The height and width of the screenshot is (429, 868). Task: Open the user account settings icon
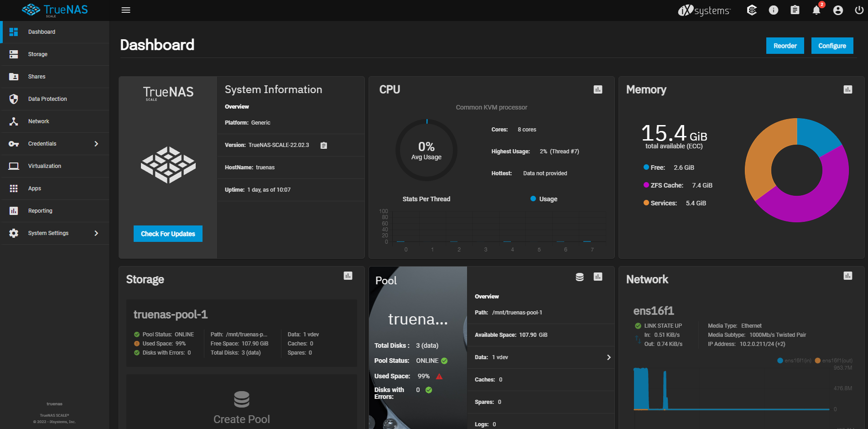click(838, 10)
